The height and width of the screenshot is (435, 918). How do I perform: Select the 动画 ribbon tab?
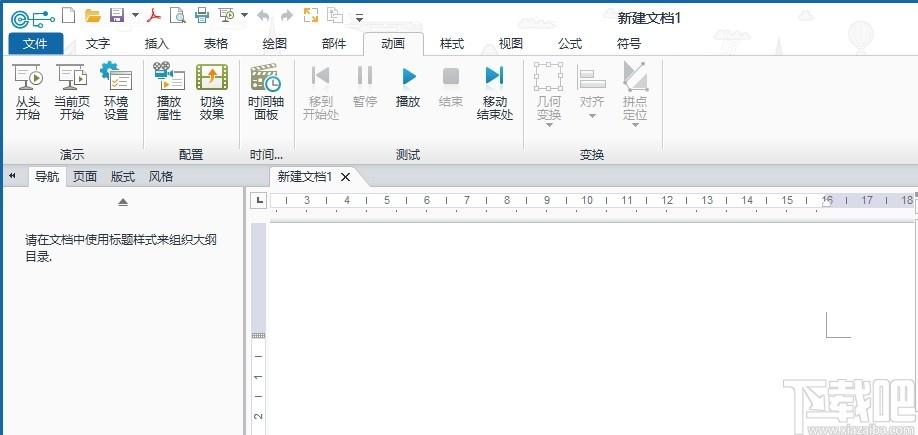[393, 43]
